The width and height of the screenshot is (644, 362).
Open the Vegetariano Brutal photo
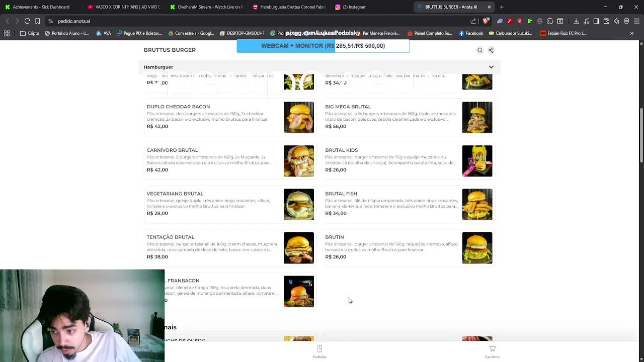click(x=299, y=205)
